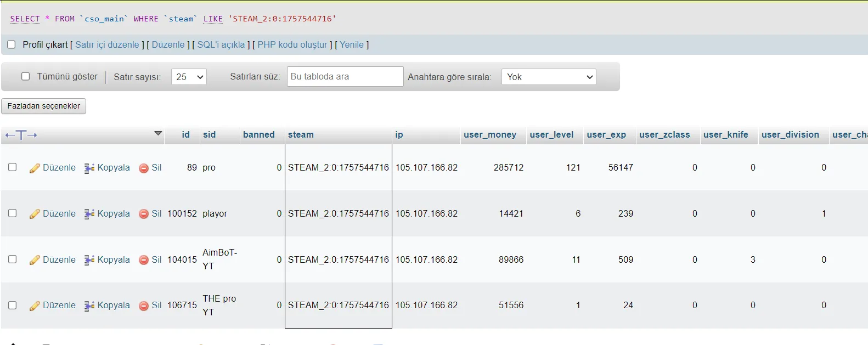
Task: Select the checkbox for row id 100152
Action: (12, 213)
